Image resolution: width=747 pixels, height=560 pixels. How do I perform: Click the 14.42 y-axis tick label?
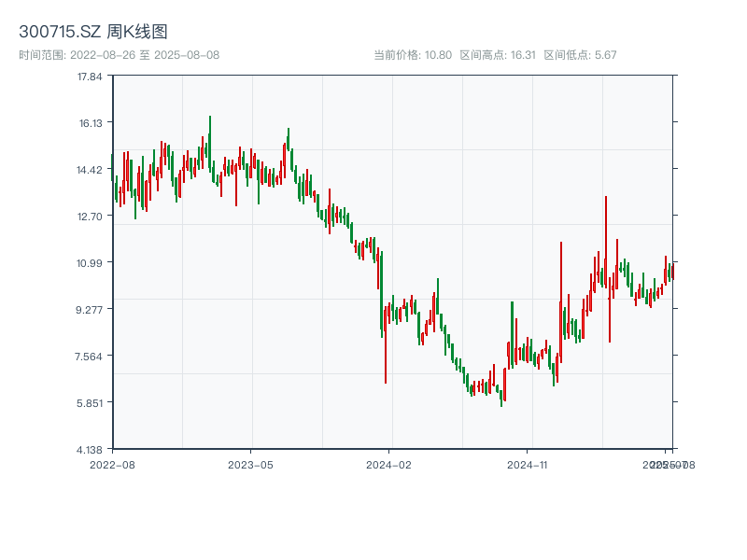click(90, 170)
